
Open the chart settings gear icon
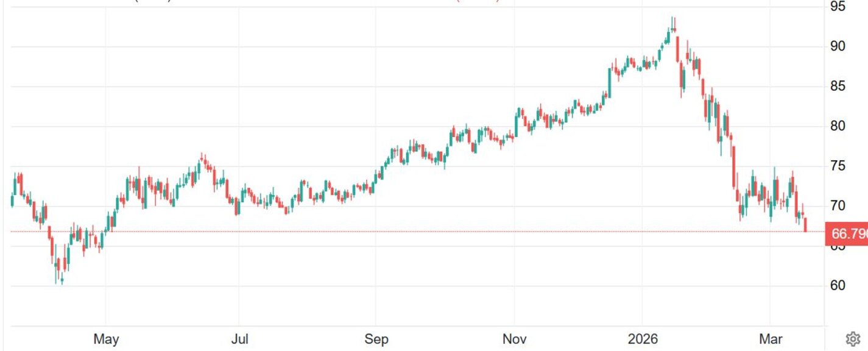(x=853, y=339)
